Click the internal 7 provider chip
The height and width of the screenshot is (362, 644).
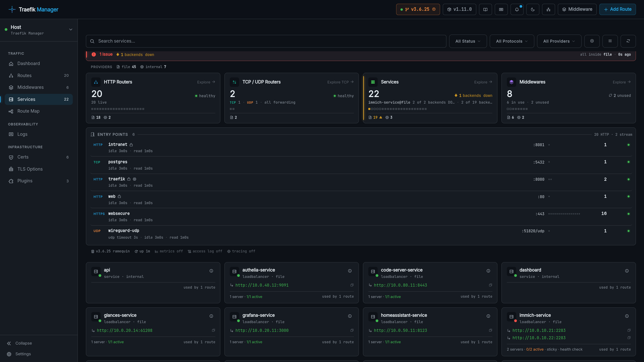153,67
